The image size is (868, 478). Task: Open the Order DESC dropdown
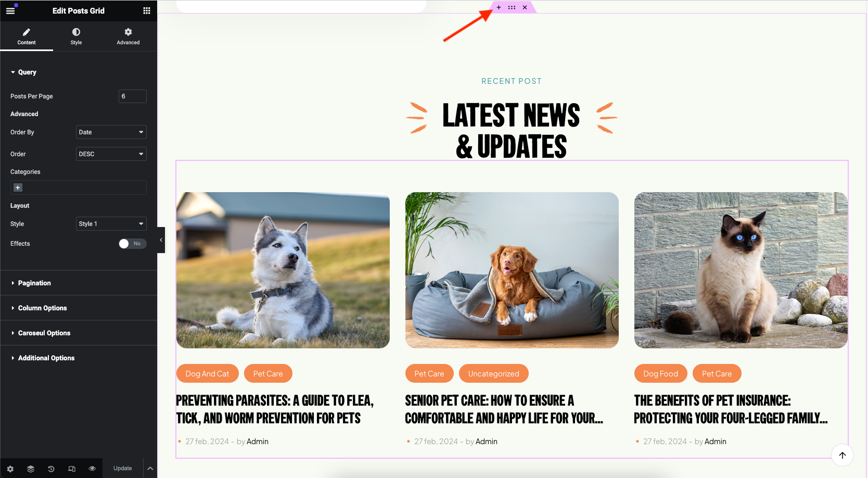point(111,154)
